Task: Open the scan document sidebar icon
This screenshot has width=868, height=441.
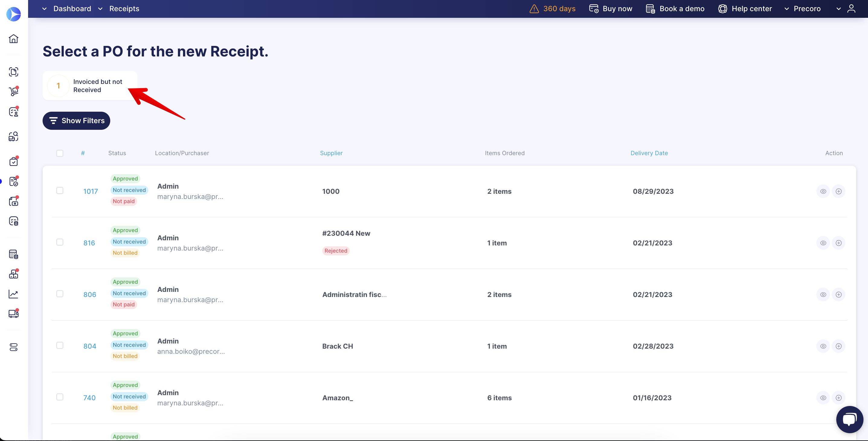Action: point(14,72)
